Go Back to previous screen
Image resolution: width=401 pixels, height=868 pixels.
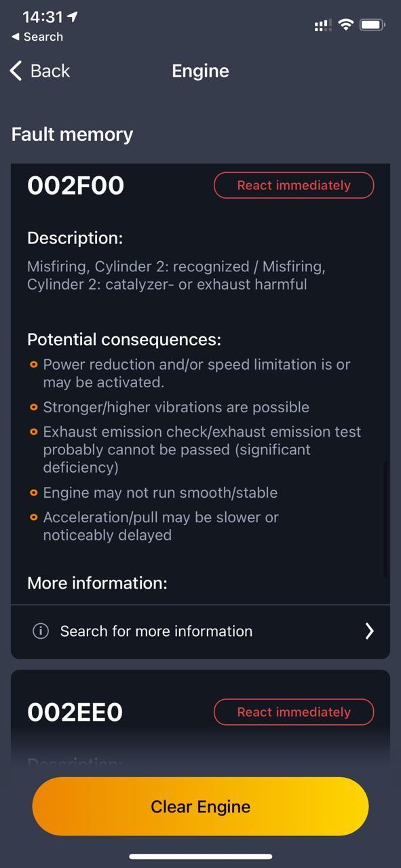pyautogui.click(x=41, y=71)
